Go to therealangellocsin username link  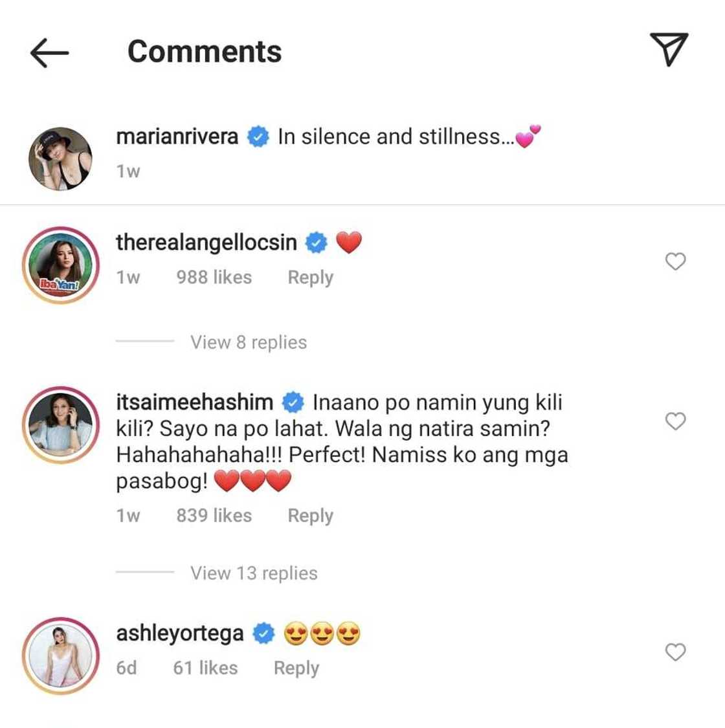[x=206, y=243]
